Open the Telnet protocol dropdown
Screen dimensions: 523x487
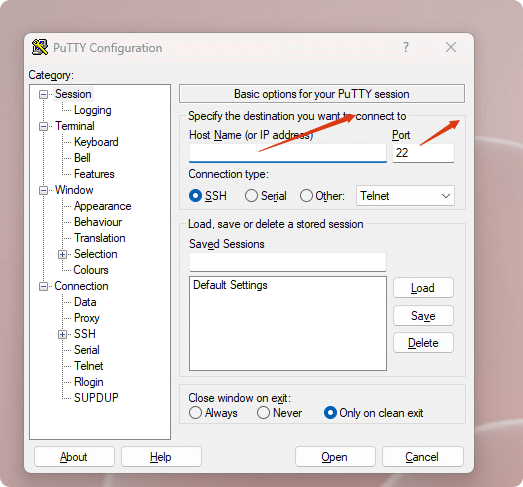(x=405, y=196)
